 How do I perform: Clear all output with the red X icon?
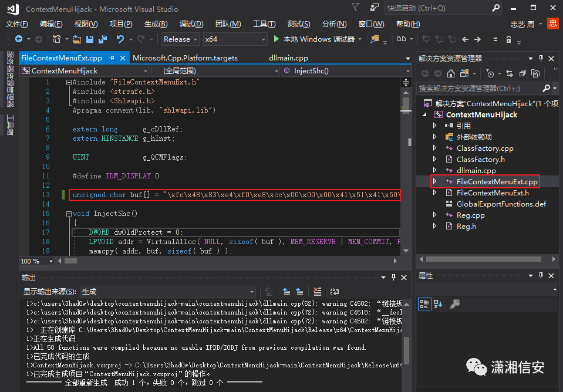tap(317, 291)
